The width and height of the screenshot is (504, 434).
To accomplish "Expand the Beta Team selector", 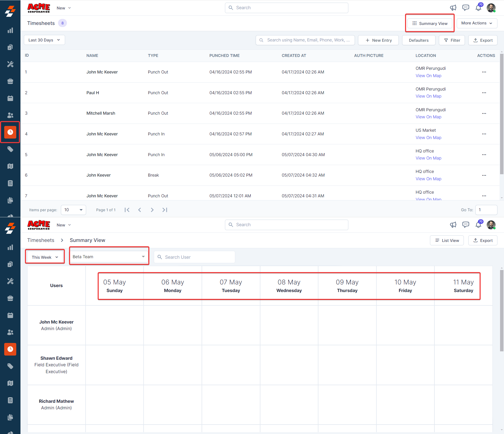I will click(x=109, y=257).
